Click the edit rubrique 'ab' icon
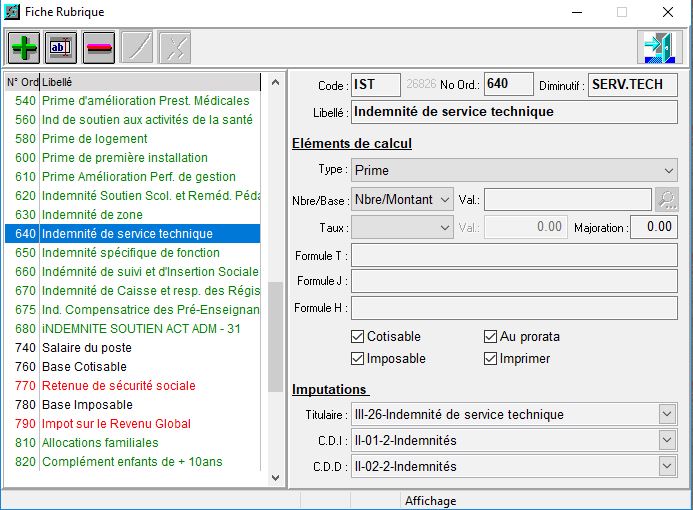The width and height of the screenshot is (693, 510). coord(61,47)
